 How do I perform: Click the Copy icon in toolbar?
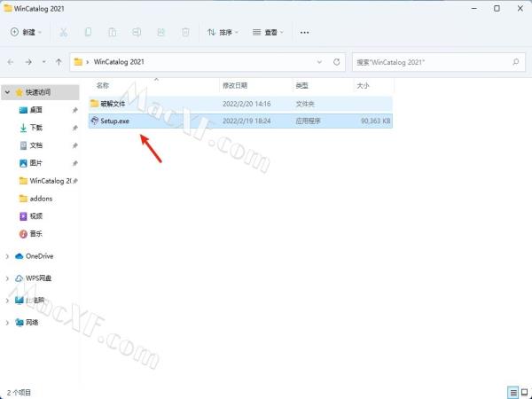(x=88, y=32)
